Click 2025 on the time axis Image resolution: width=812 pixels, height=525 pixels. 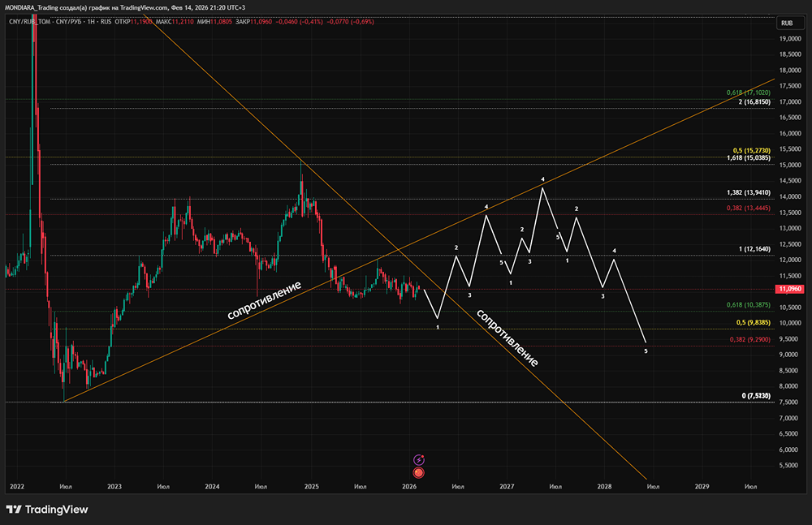pyautogui.click(x=311, y=487)
